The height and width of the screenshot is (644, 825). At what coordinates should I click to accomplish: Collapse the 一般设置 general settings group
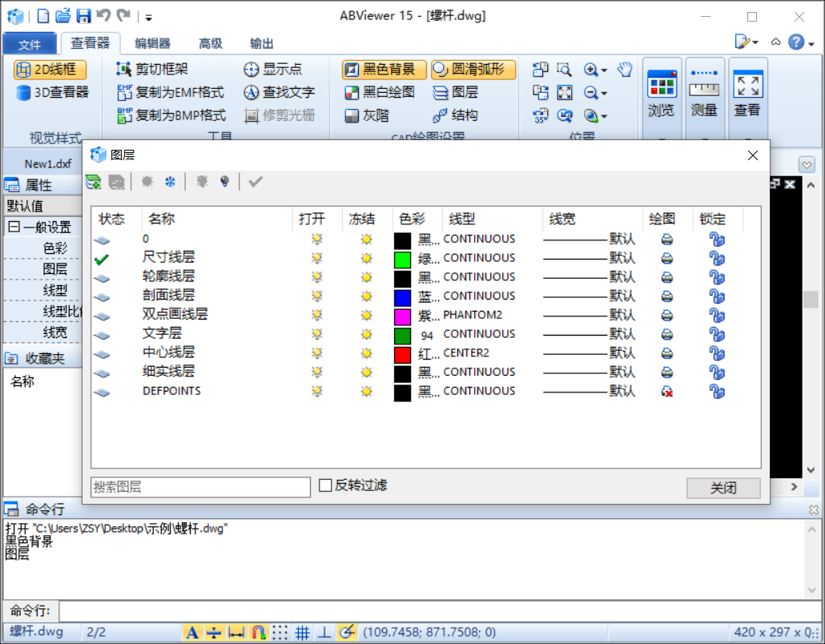point(14,227)
